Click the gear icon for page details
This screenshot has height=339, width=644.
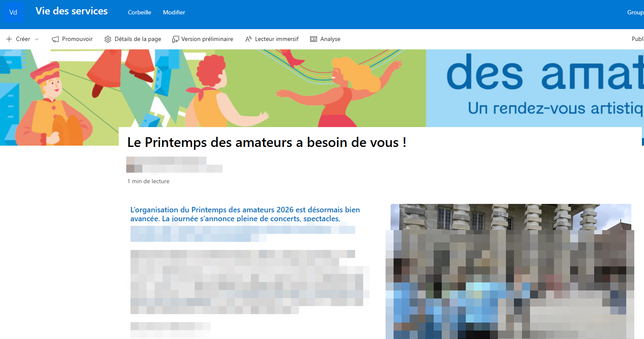(x=108, y=39)
